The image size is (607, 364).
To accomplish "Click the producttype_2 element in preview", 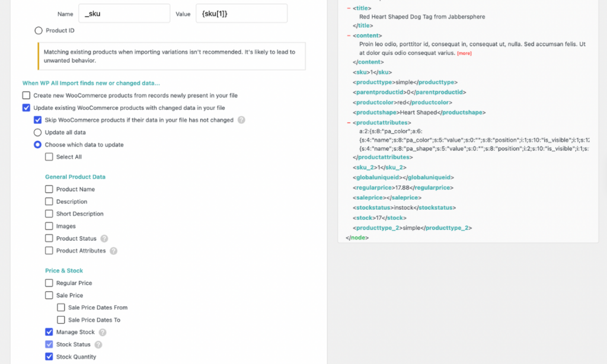I will (x=413, y=228).
